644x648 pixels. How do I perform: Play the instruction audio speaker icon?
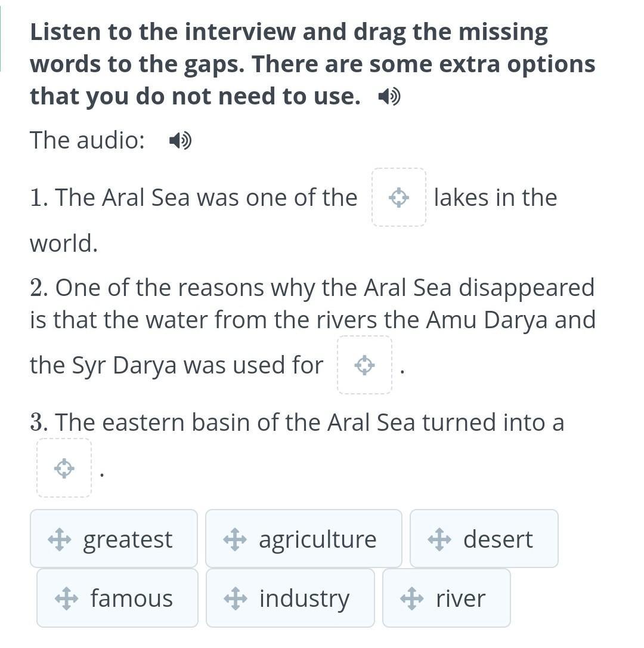(389, 97)
